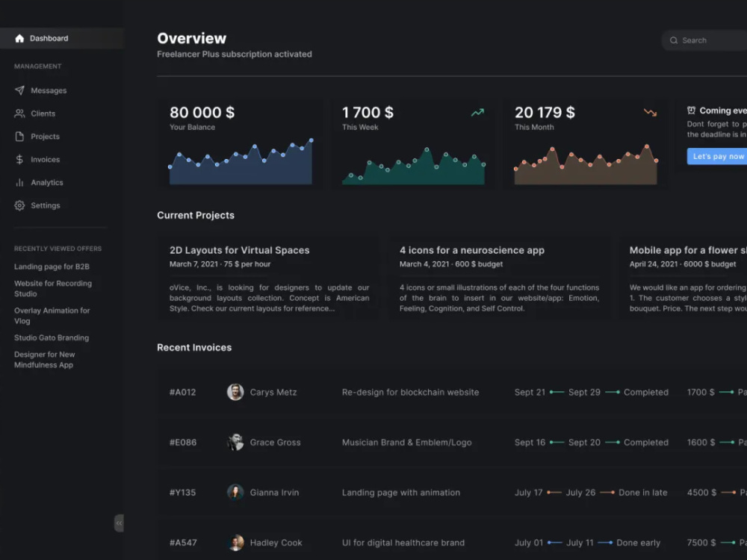The height and width of the screenshot is (560, 747).
Task: Click the Carys Metz client name
Action: point(273,393)
